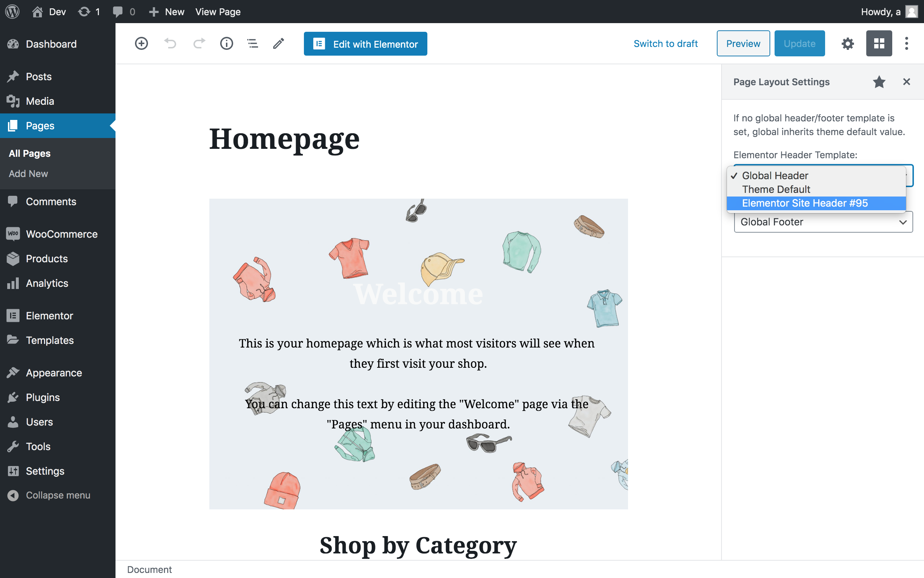This screenshot has width=924, height=578.
Task: Close the Page Layout Settings panel
Action: point(906,82)
